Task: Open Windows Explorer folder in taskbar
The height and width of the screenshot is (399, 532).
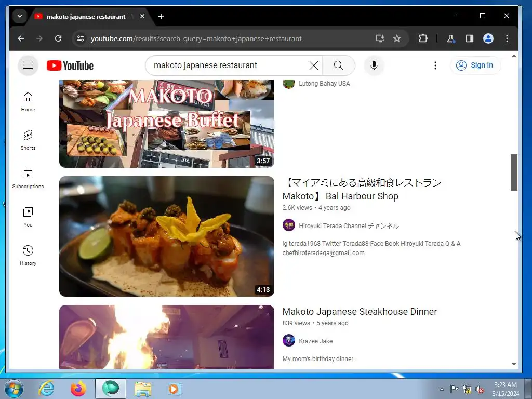Action: click(x=143, y=389)
